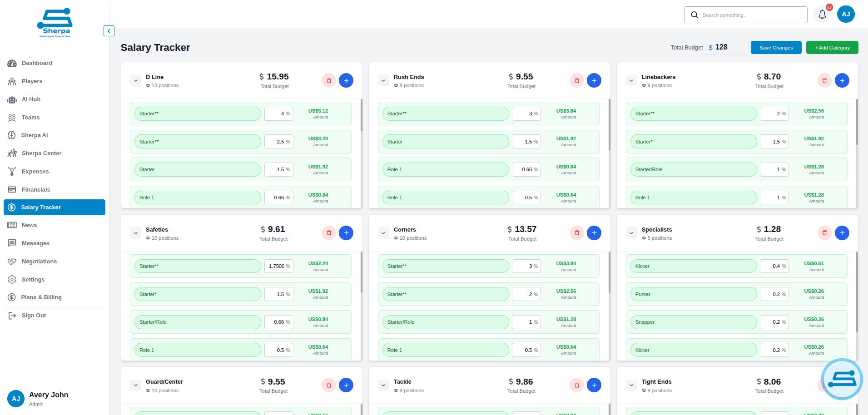868x415 pixels.
Task: Delete the D Line category
Action: [x=329, y=80]
